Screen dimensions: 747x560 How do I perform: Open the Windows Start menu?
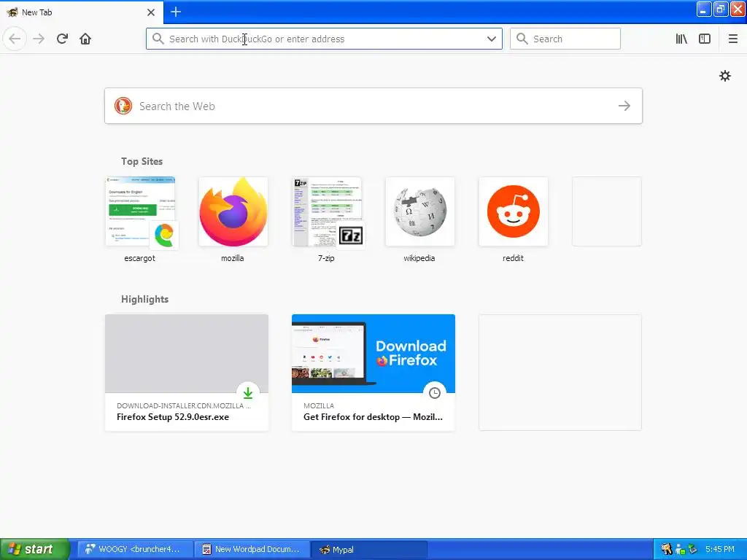click(34, 549)
